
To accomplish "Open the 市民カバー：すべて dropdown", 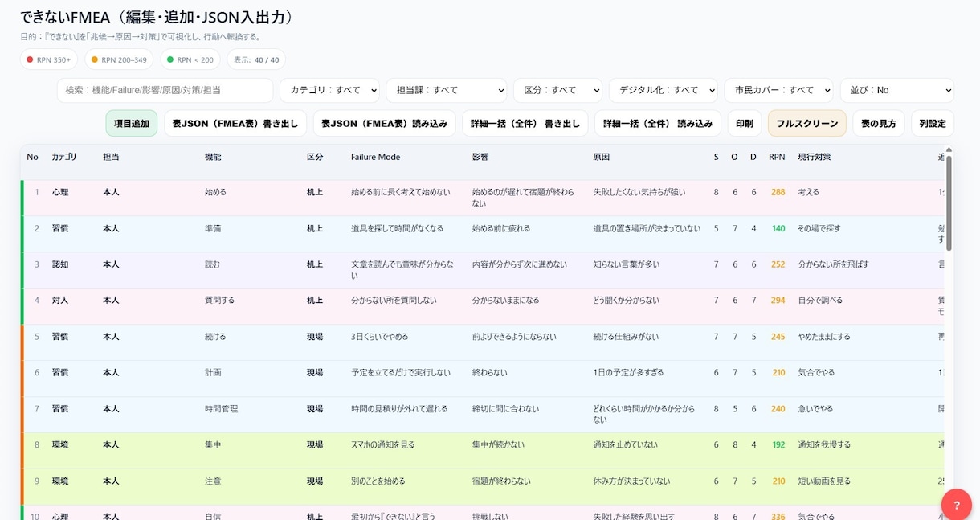I will [778, 90].
